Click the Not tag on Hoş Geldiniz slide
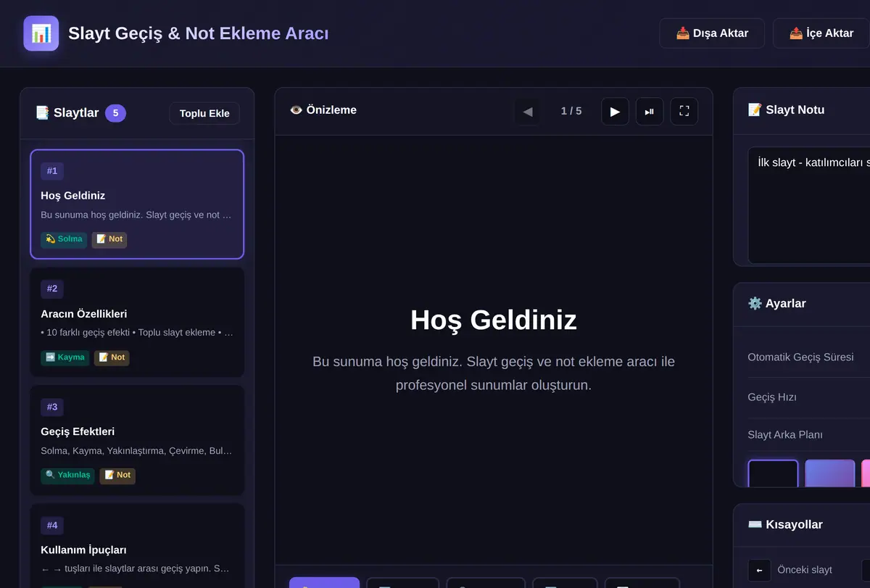 109,239
